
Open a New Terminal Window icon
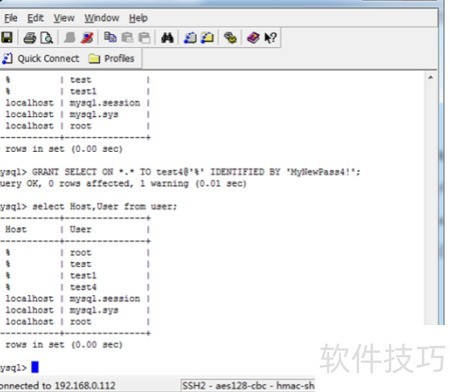190,38
